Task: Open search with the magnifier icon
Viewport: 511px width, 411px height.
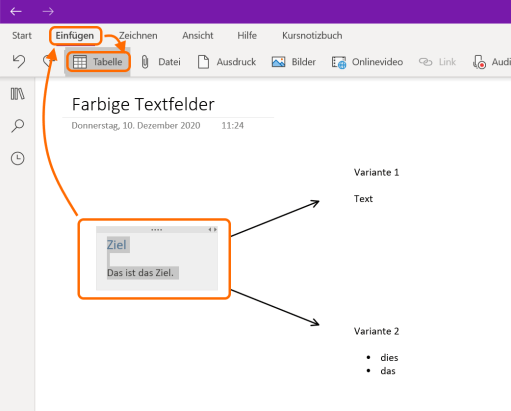Action: (18, 126)
